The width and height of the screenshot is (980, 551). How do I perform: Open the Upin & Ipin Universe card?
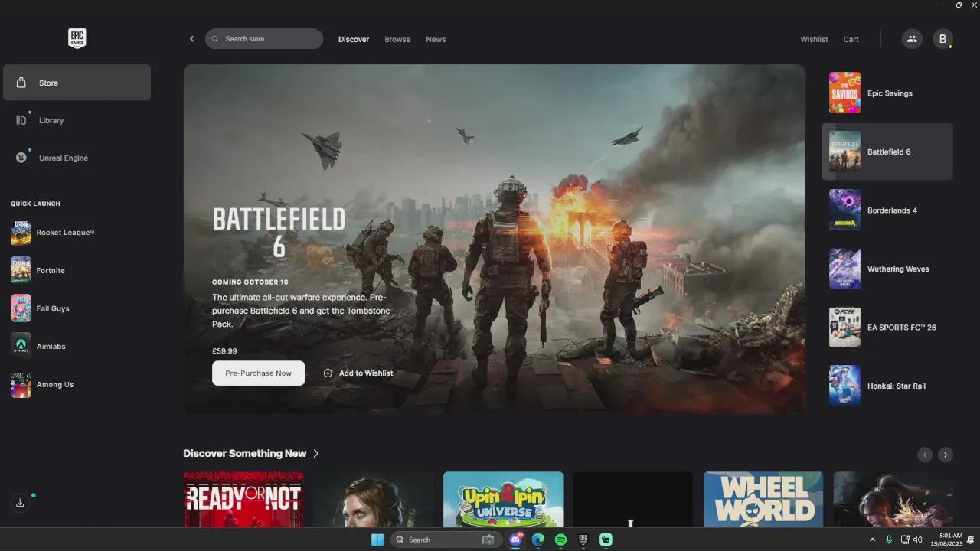click(x=503, y=499)
